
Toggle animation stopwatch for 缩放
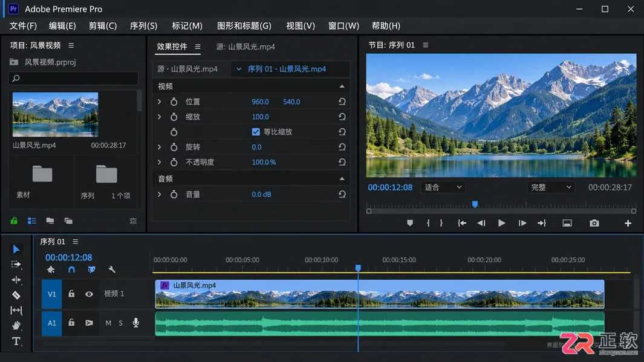point(174,117)
